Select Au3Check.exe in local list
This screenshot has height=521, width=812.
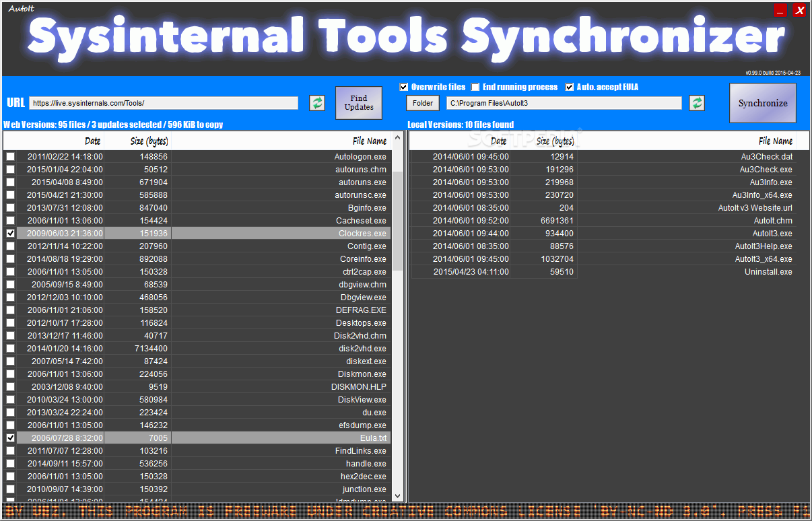tap(603, 169)
